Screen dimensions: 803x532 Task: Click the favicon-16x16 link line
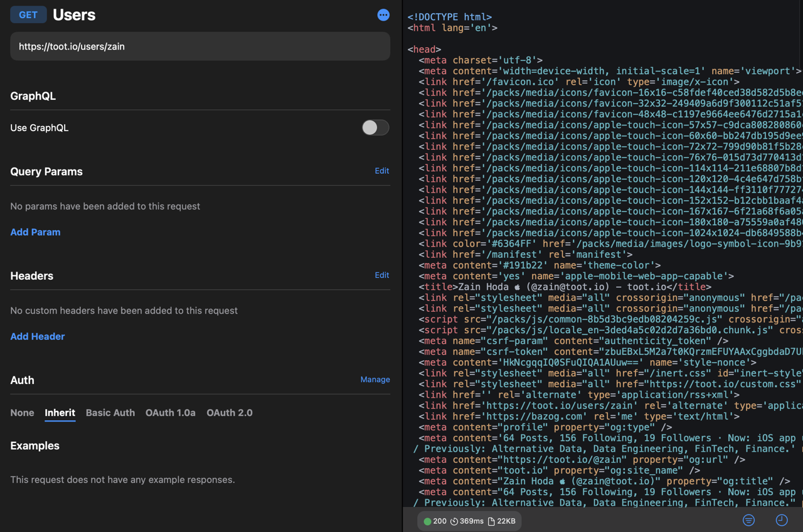click(x=611, y=92)
